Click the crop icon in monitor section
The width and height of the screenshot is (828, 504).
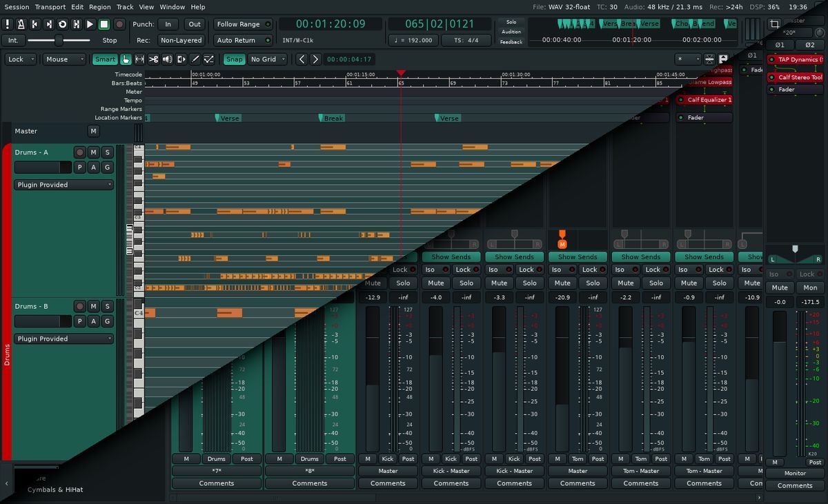[x=774, y=23]
